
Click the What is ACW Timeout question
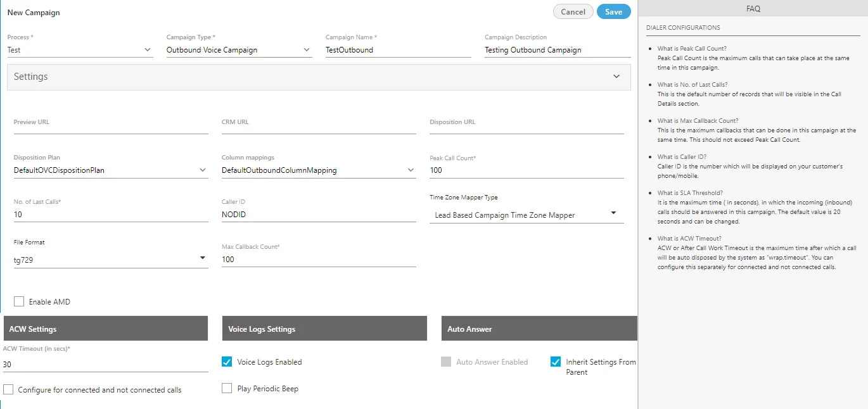689,239
